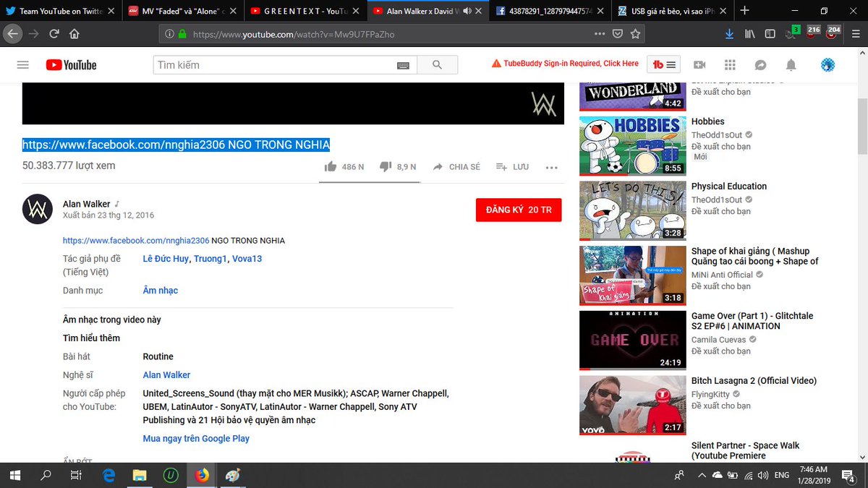Open YouTube notifications bell
This screenshot has height=488, width=868.
coord(791,65)
